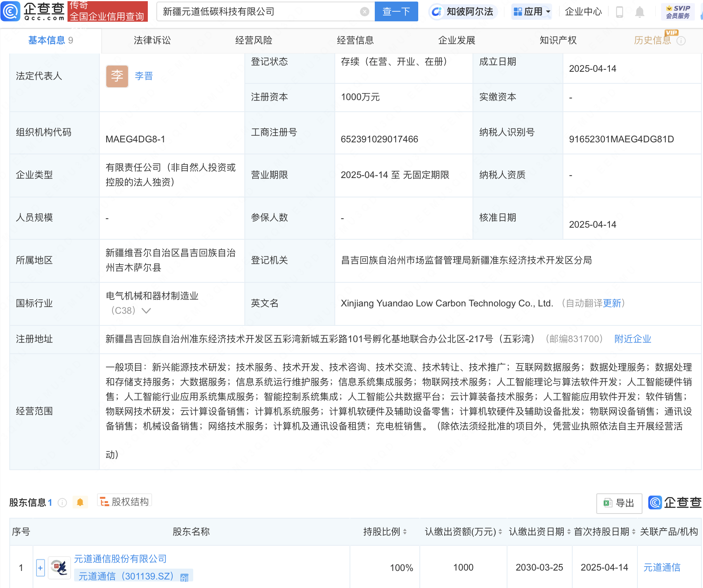Open 企业发展 tab
The image size is (703, 588).
457,40
